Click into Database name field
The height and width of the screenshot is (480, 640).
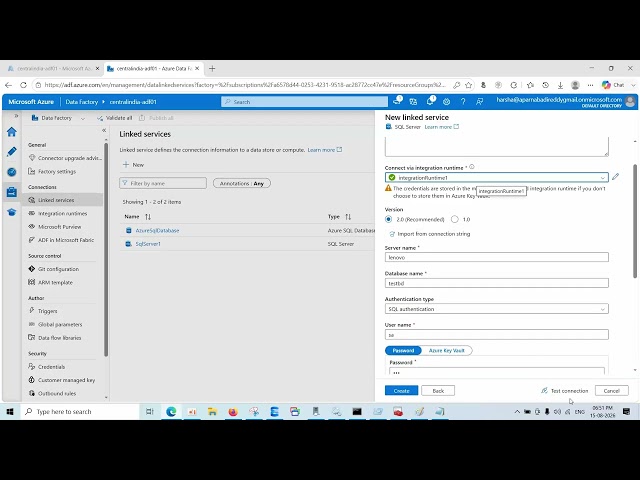click(496, 283)
